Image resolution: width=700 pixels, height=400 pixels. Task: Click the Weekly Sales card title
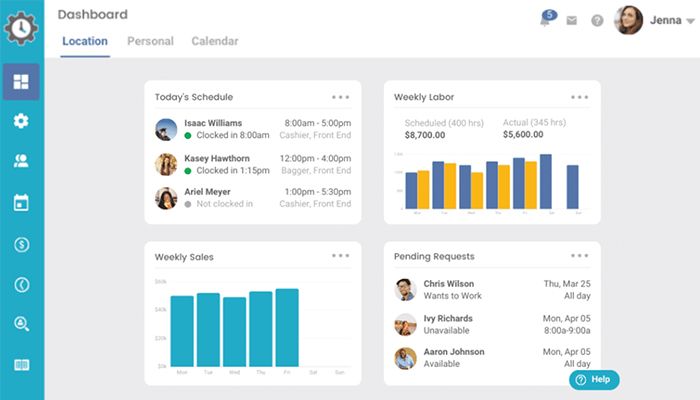pyautogui.click(x=184, y=257)
